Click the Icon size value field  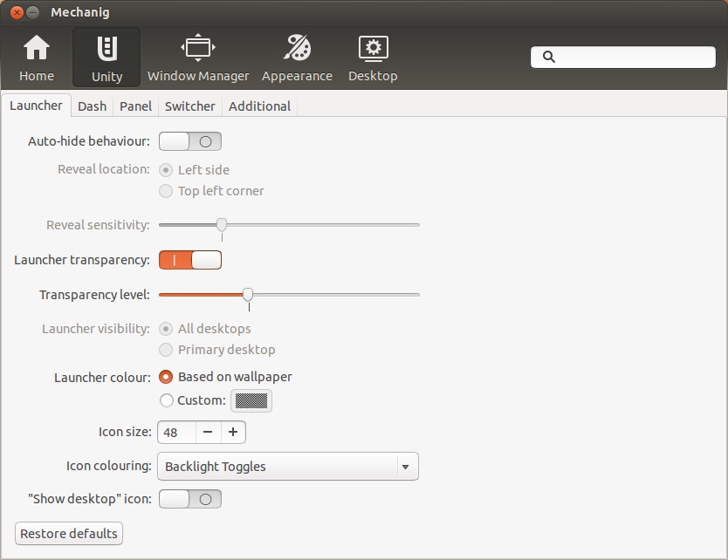(x=177, y=433)
